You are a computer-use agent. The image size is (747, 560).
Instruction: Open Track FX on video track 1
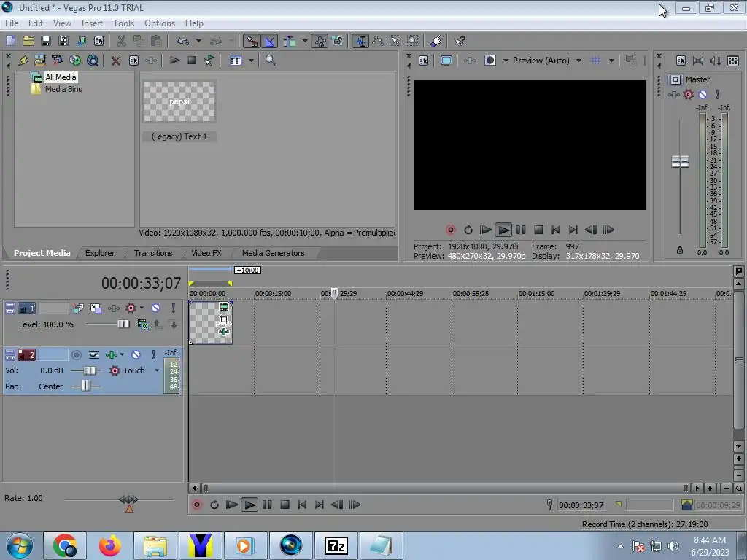(x=113, y=308)
